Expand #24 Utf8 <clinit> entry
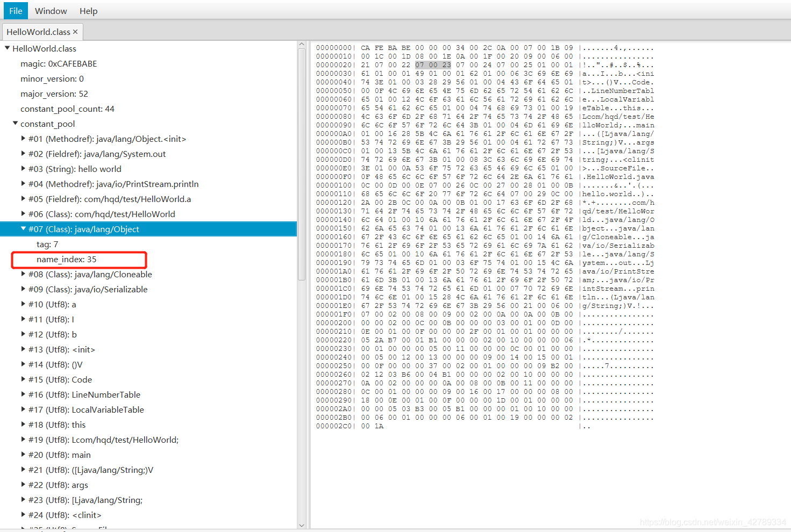Viewport: 791px width, 532px height. (24, 514)
